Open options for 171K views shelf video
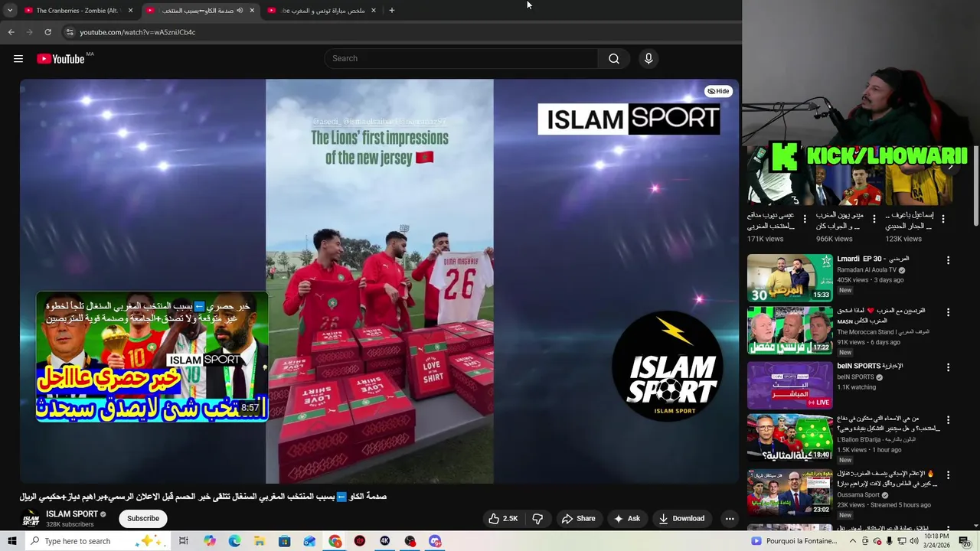 point(804,219)
